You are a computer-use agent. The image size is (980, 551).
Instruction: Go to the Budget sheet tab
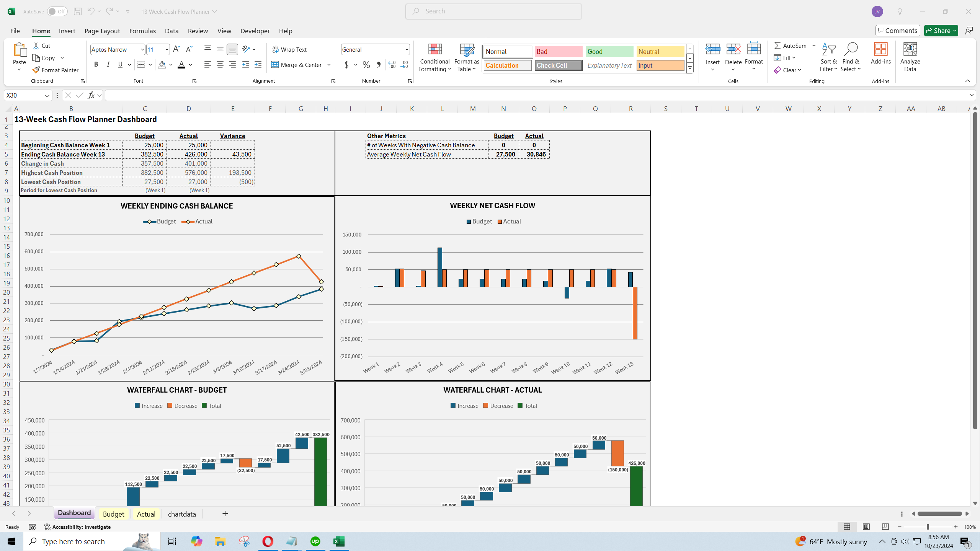pos(114,514)
